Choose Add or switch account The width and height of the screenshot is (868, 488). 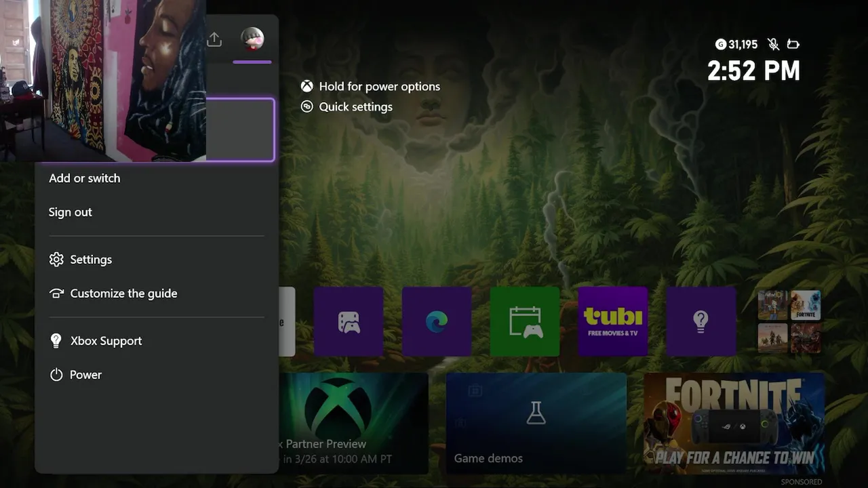tap(85, 178)
